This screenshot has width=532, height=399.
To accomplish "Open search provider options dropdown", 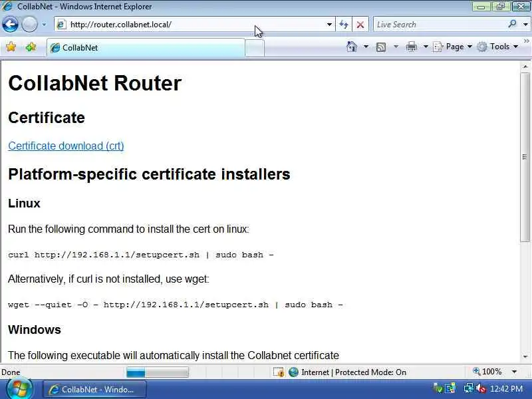I will (x=525, y=25).
